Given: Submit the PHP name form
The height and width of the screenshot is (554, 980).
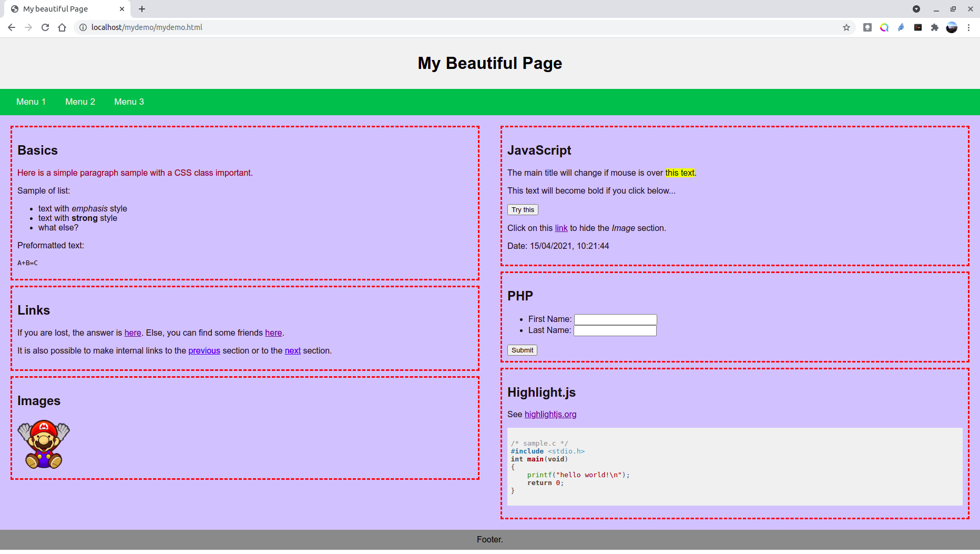Looking at the screenshot, I should (522, 350).
